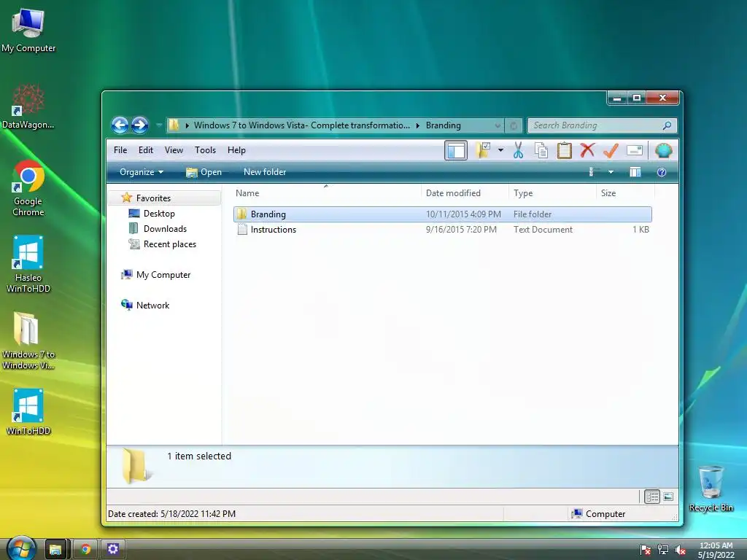
Task: Go forward with the Forward arrow button
Action: coord(139,125)
